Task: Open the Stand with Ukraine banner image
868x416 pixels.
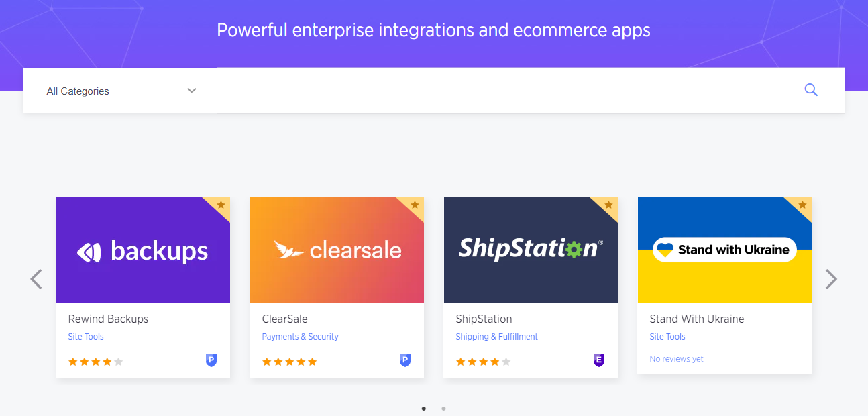Action: tap(724, 250)
